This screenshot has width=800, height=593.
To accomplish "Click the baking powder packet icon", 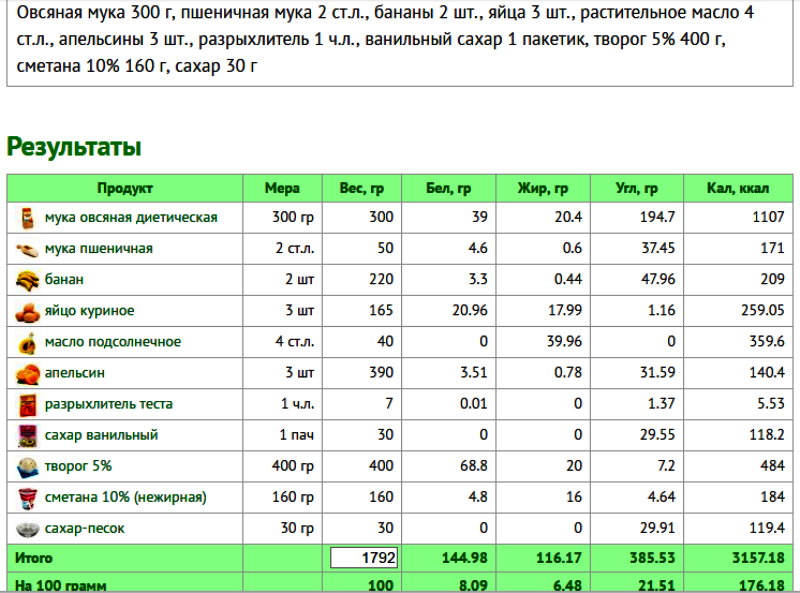I will tap(27, 405).
